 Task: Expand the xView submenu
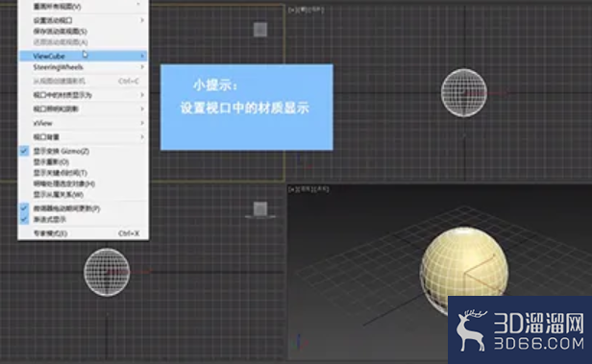(83, 123)
